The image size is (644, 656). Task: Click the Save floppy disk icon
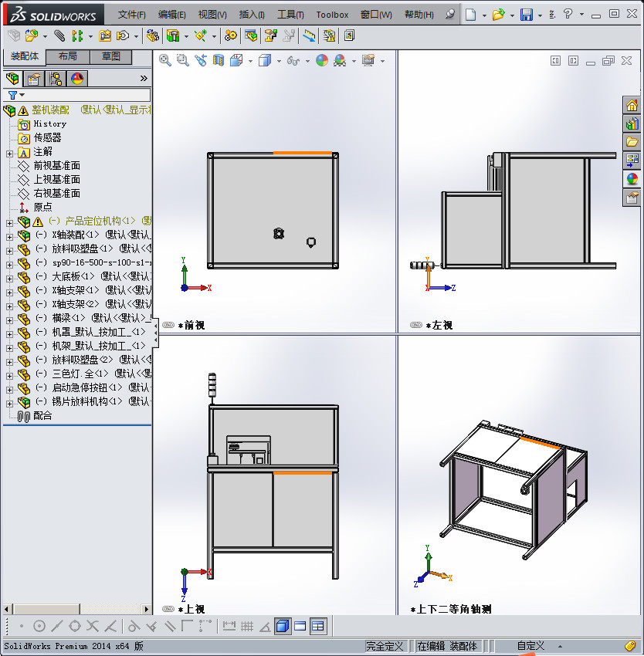click(527, 15)
